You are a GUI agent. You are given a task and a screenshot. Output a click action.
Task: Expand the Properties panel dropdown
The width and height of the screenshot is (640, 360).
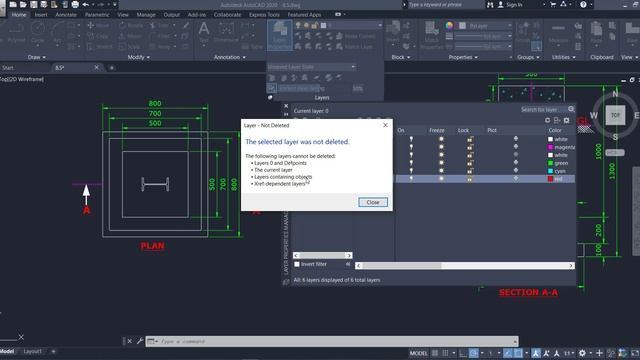(x=463, y=57)
